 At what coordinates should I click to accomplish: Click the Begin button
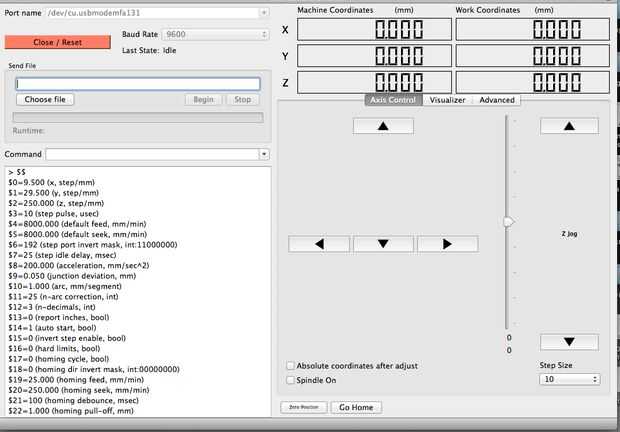tap(204, 99)
